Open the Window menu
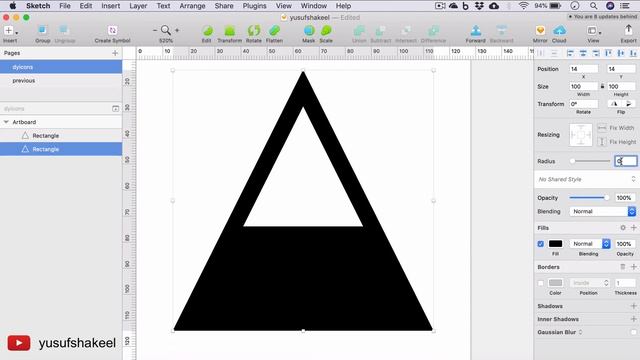The image size is (640, 360). 313,6
